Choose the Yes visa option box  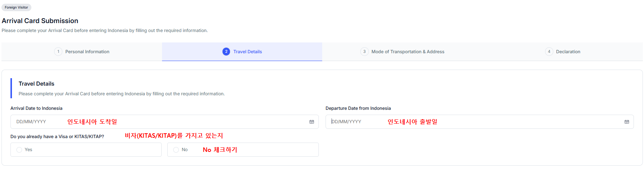tap(86, 150)
